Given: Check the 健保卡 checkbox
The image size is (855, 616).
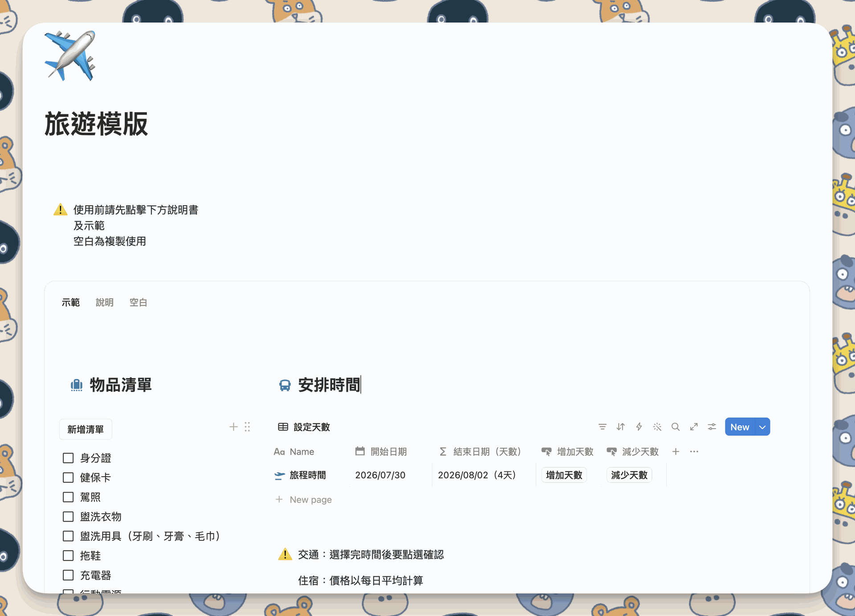Looking at the screenshot, I should pos(68,478).
